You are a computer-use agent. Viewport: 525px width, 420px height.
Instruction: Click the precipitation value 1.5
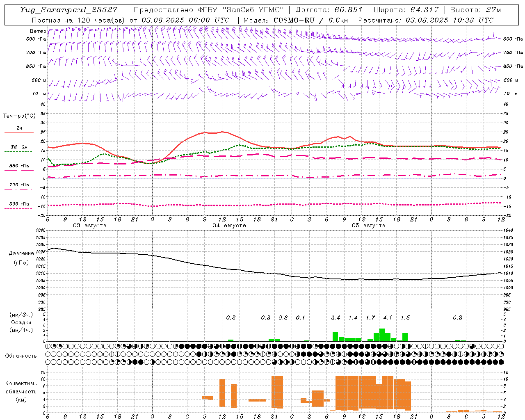click(405, 317)
